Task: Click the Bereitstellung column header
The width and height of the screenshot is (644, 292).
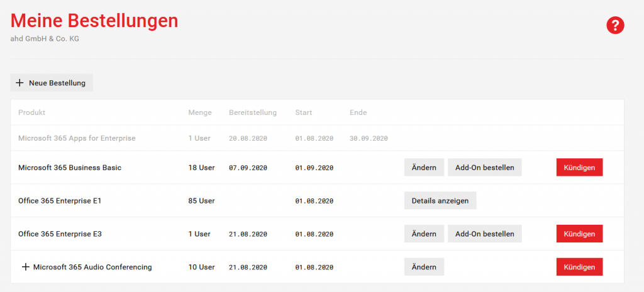Action: (253, 112)
